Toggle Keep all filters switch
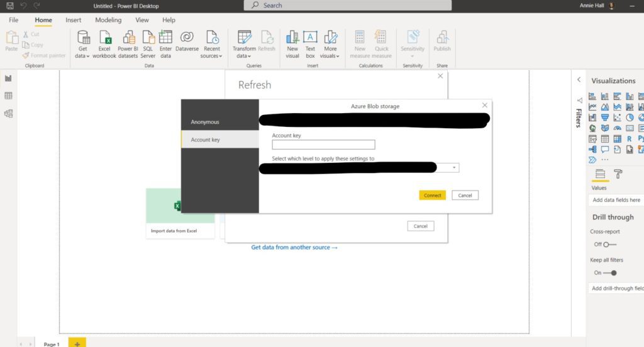 pos(610,273)
